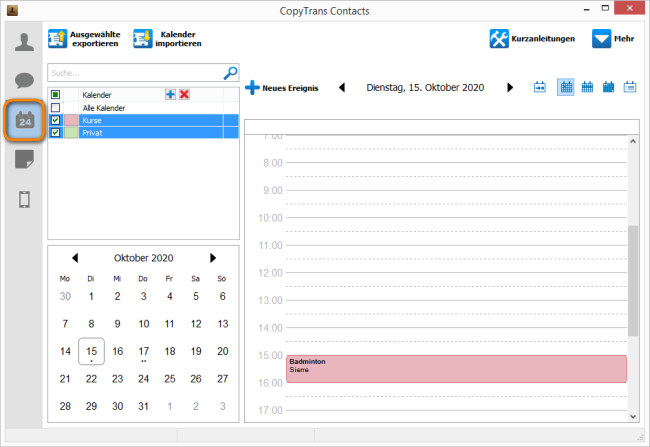The width and height of the screenshot is (650, 447).
Task: Click Oktober 2020 month title
Action: 143,258
